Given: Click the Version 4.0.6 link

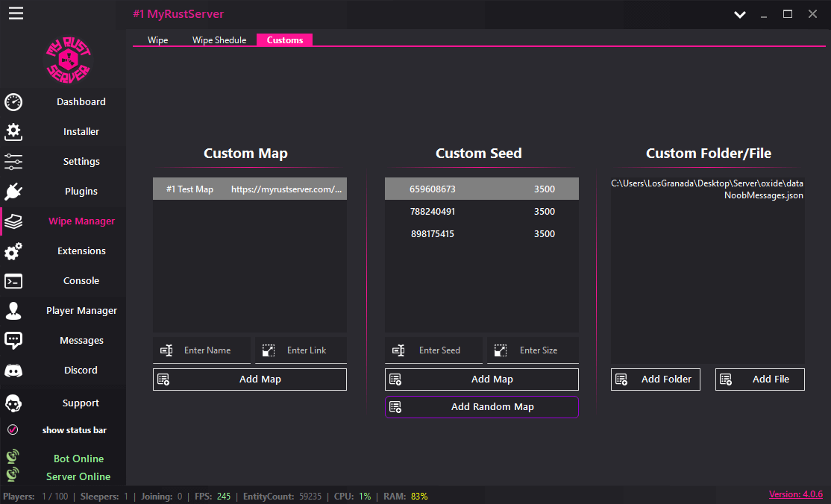Looking at the screenshot, I should [x=795, y=494].
